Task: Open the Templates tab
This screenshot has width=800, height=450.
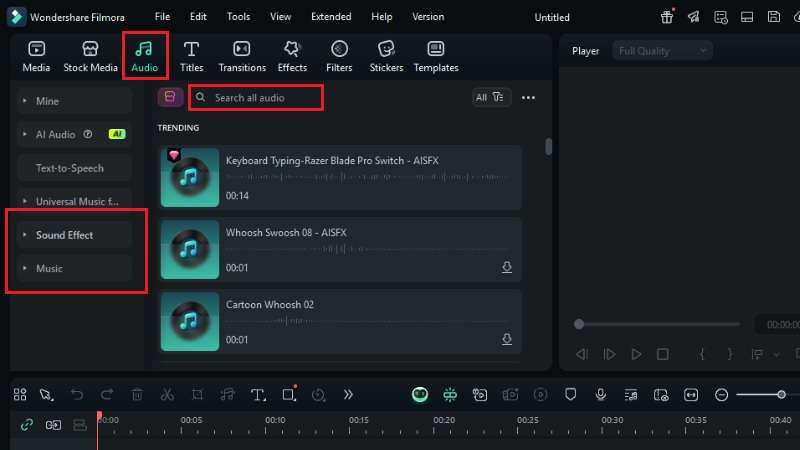Action: point(436,56)
